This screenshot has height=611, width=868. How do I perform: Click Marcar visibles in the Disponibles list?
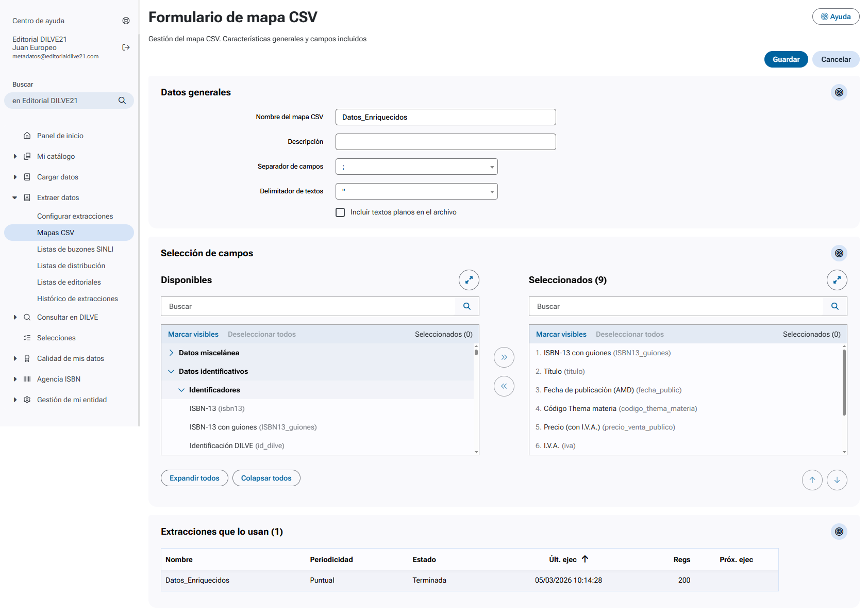(x=193, y=334)
